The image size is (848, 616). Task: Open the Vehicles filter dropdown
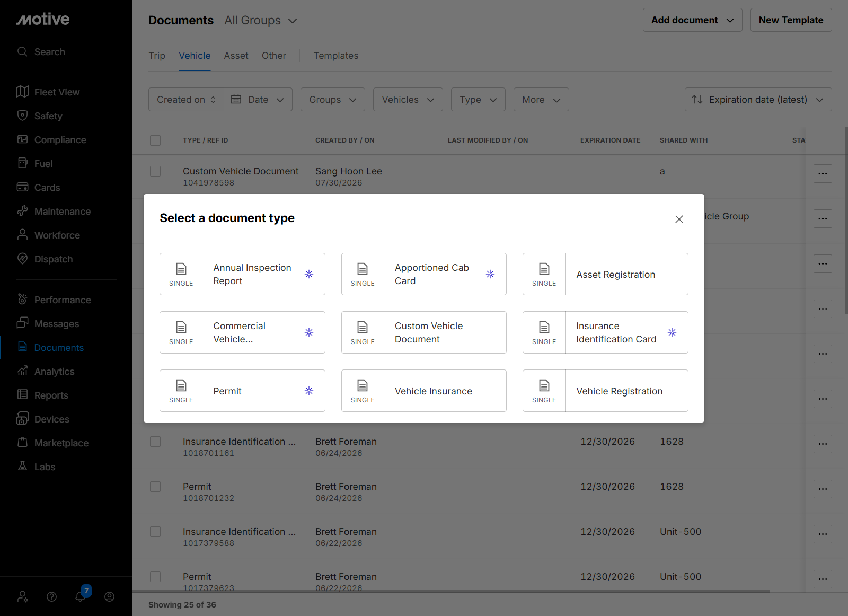tap(408, 100)
